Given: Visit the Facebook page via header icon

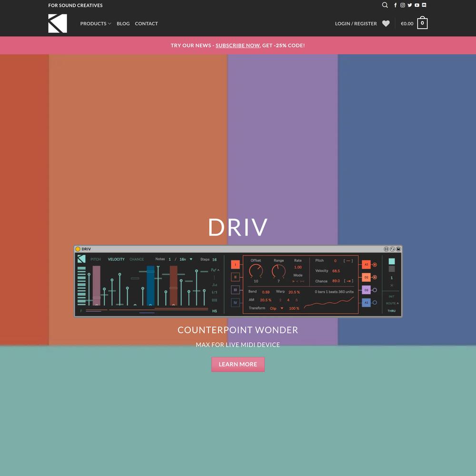Looking at the screenshot, I should pyautogui.click(x=395, y=5).
